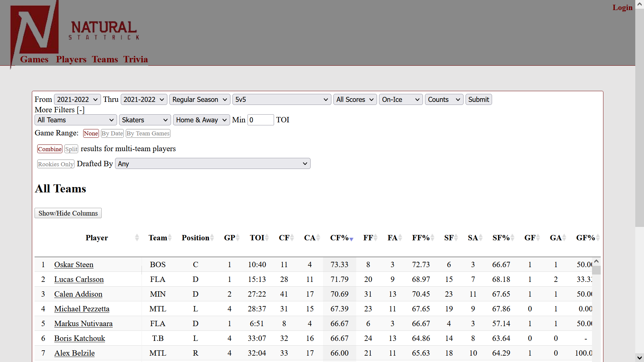This screenshot has height=362, width=644.
Task: Click the GF% column sort icon
Action: (x=598, y=238)
